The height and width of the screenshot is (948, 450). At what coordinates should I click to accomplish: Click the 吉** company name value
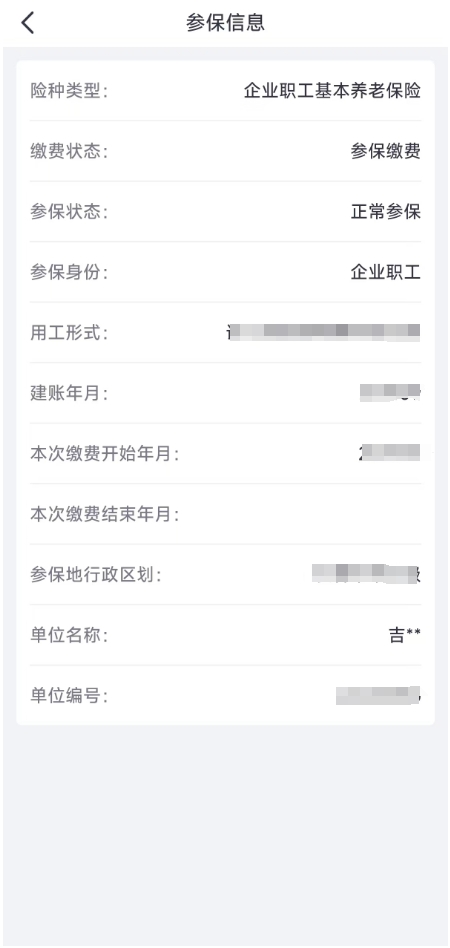click(404, 635)
